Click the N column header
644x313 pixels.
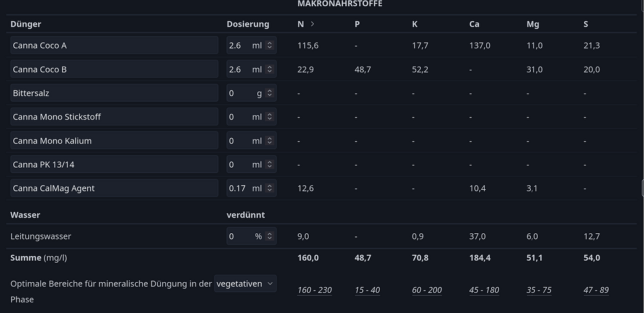[x=301, y=24]
